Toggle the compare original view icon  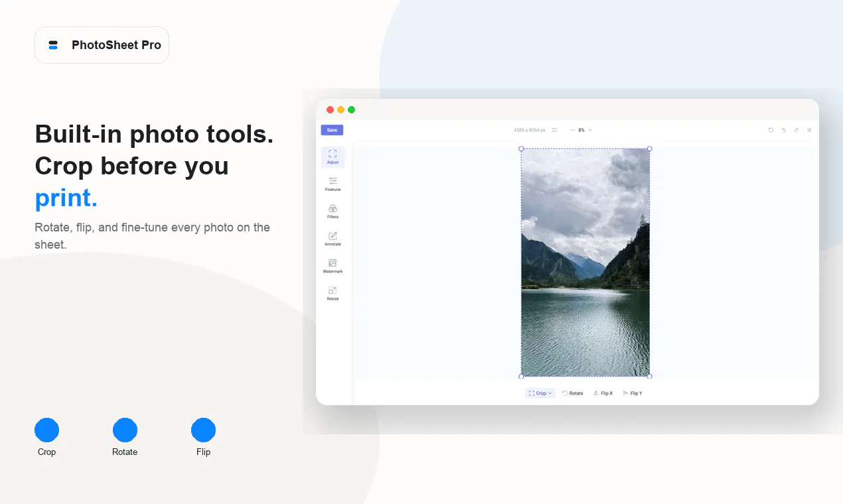554,130
